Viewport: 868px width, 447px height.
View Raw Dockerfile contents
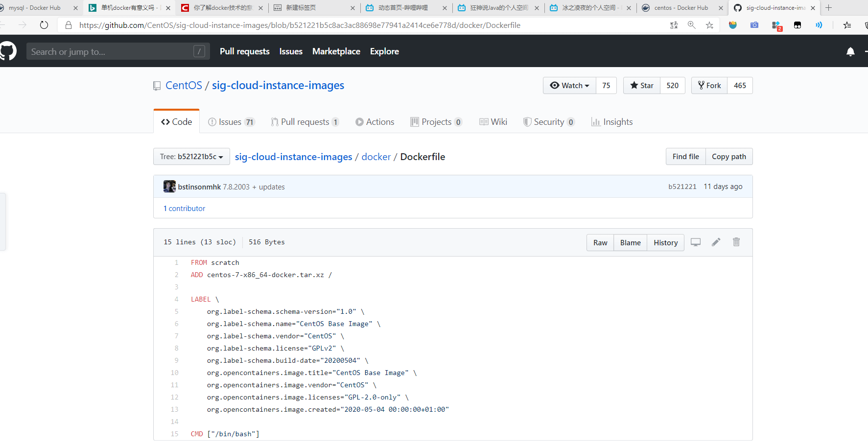600,243
